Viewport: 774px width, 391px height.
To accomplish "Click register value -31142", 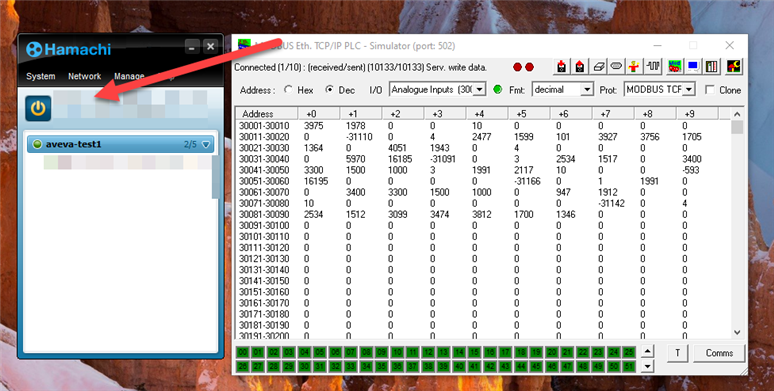I will pos(611,203).
